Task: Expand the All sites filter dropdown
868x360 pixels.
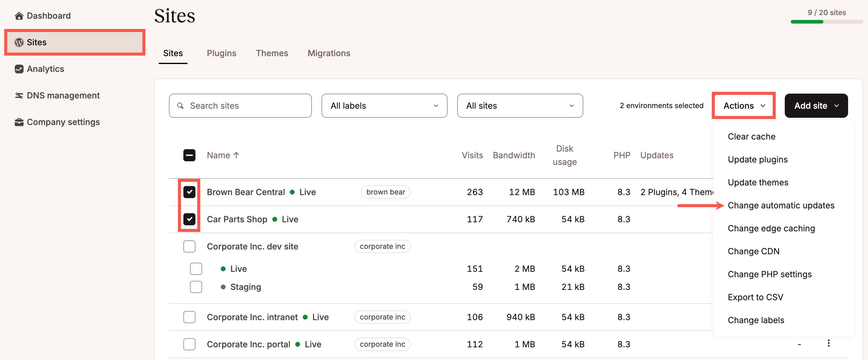Action: point(520,106)
